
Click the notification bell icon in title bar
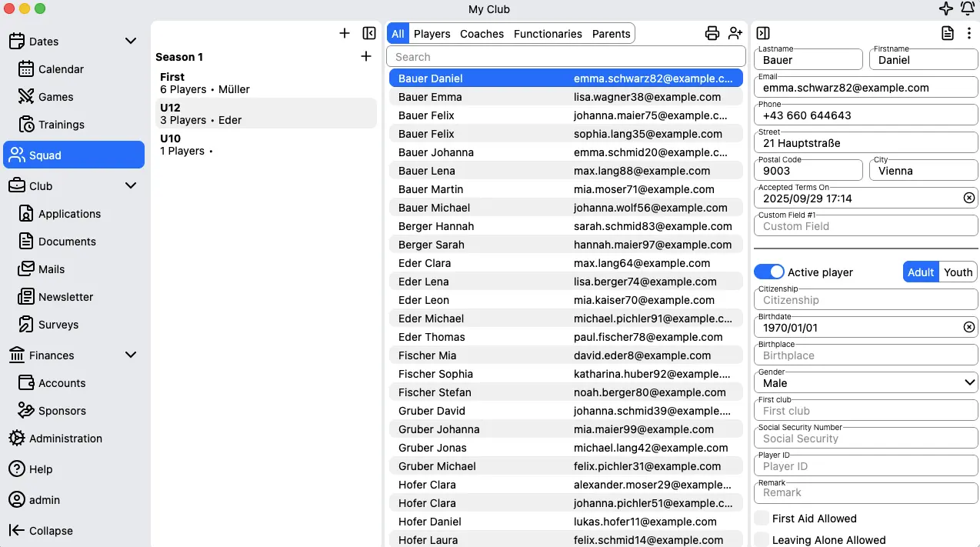[x=968, y=9]
